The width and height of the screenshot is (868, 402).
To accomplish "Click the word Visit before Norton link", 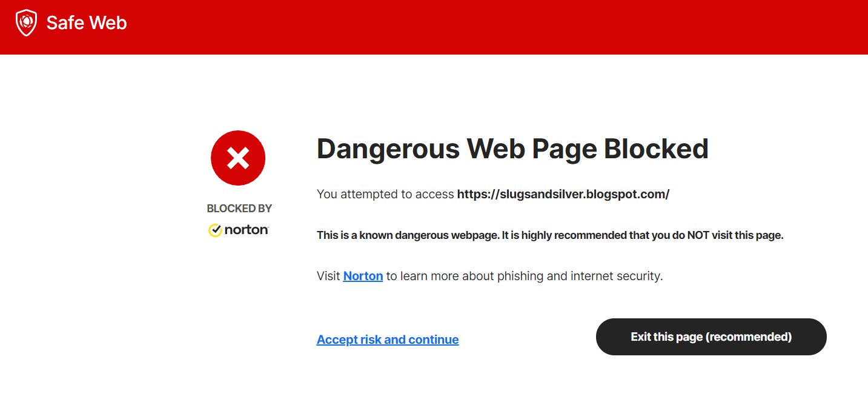I will click(x=328, y=276).
